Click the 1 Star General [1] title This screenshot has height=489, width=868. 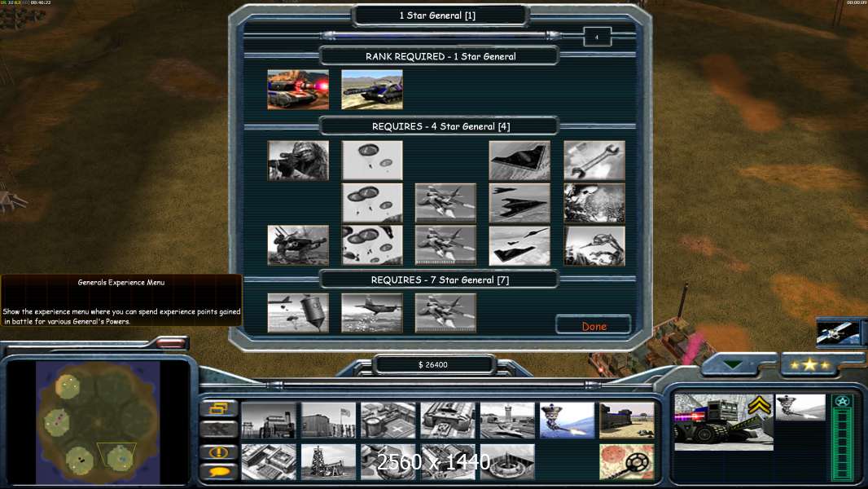(x=438, y=15)
